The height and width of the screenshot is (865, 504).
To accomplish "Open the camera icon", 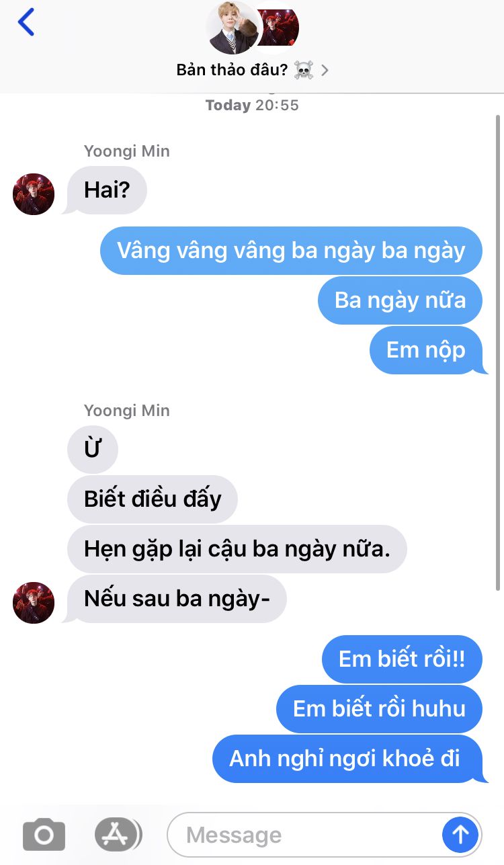I will [x=44, y=835].
